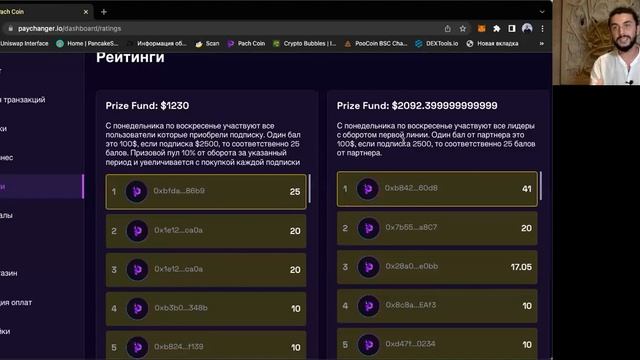
Task: Click avatar icon of 0xd47f...0234
Action: point(369,344)
